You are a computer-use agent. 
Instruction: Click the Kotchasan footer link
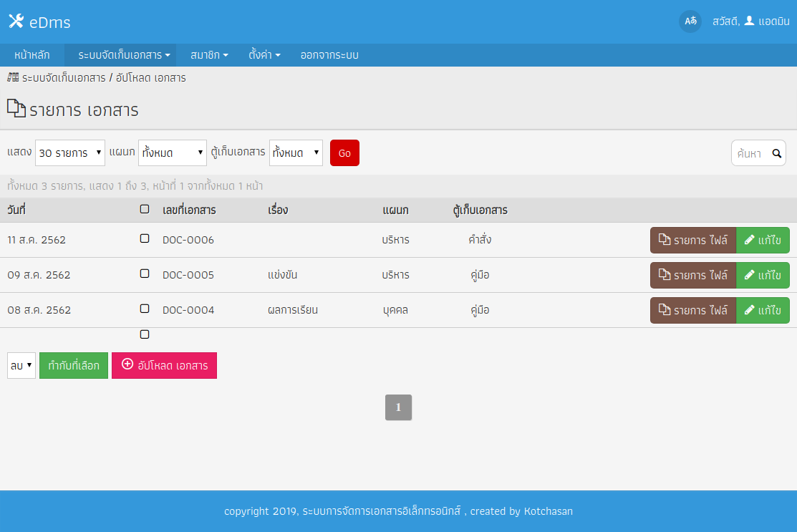point(548,511)
